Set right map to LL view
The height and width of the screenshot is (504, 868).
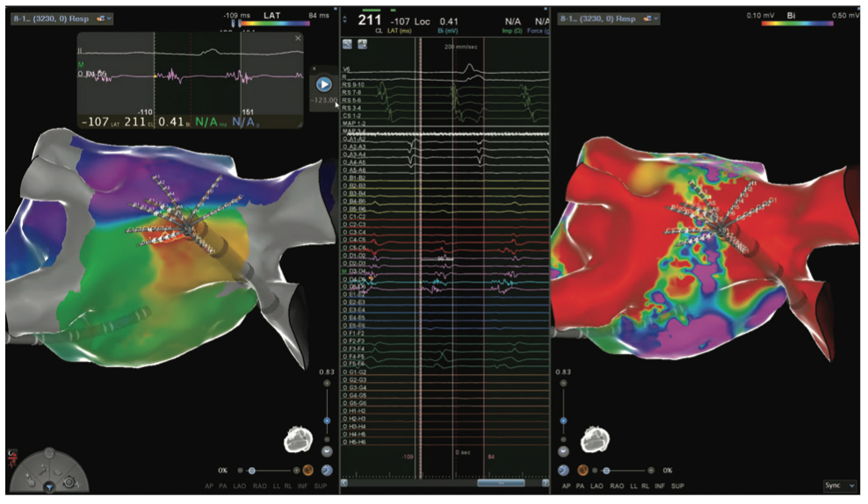[x=633, y=486]
